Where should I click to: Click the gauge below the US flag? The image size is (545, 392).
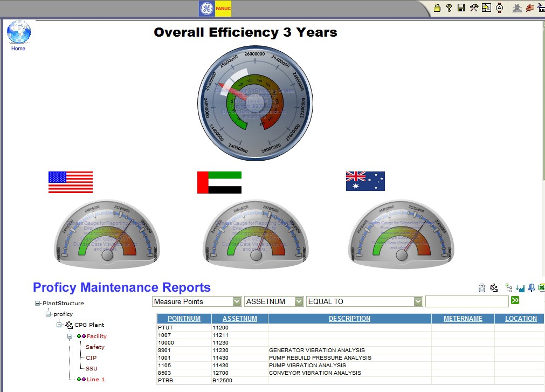coord(107,234)
